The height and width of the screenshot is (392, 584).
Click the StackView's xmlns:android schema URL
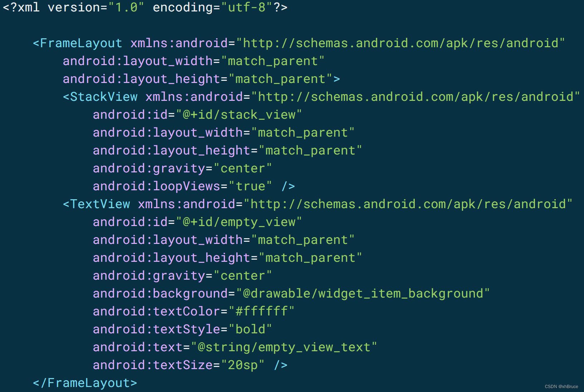[415, 97]
